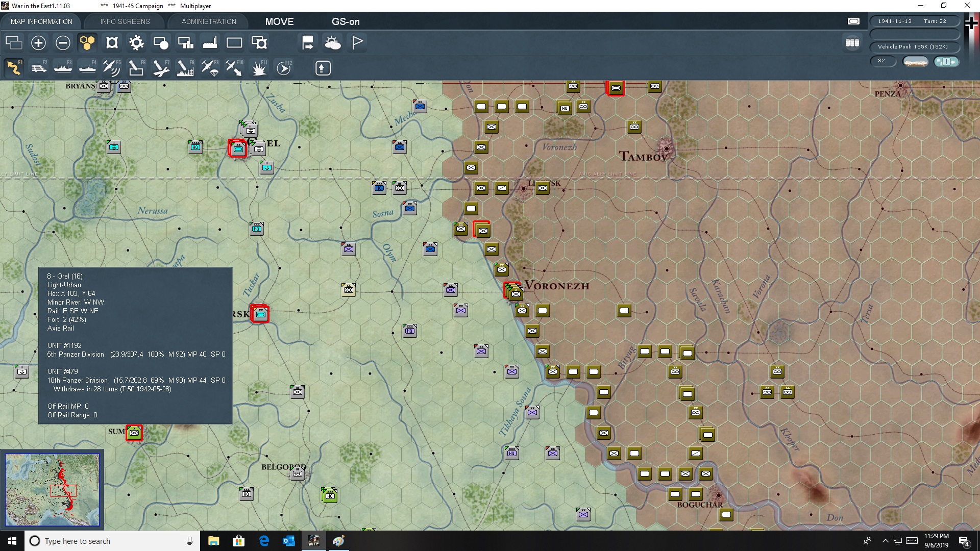Select the F11 bombing strike mode
The image size is (980, 551).
tap(259, 68)
